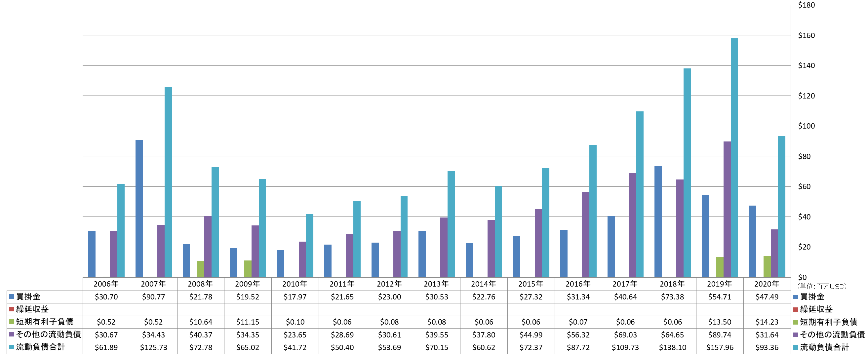Image resolution: width=868 pixels, height=354 pixels.
Task: Click the $41.72 流動負債合計 cell for 2010
Action: 295,347
